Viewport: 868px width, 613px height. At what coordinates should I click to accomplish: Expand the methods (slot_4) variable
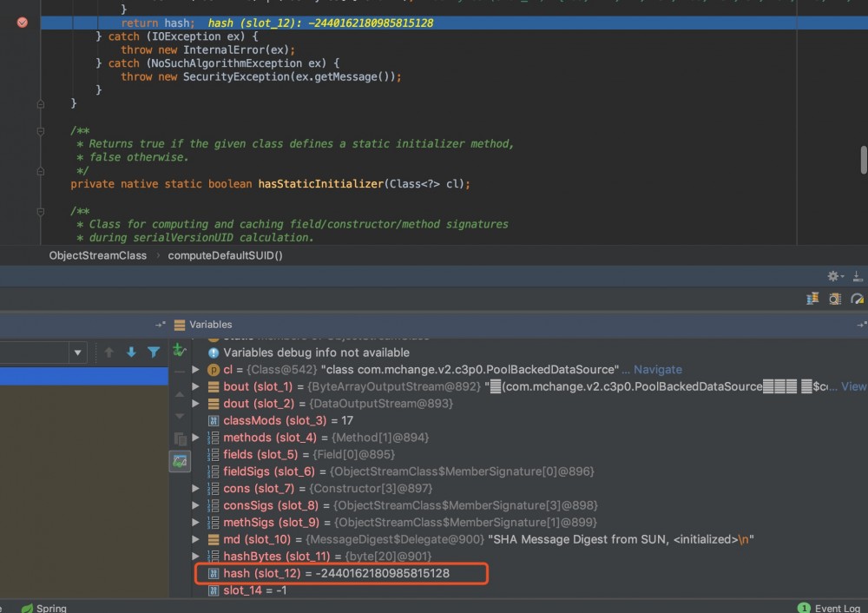pyautogui.click(x=197, y=438)
